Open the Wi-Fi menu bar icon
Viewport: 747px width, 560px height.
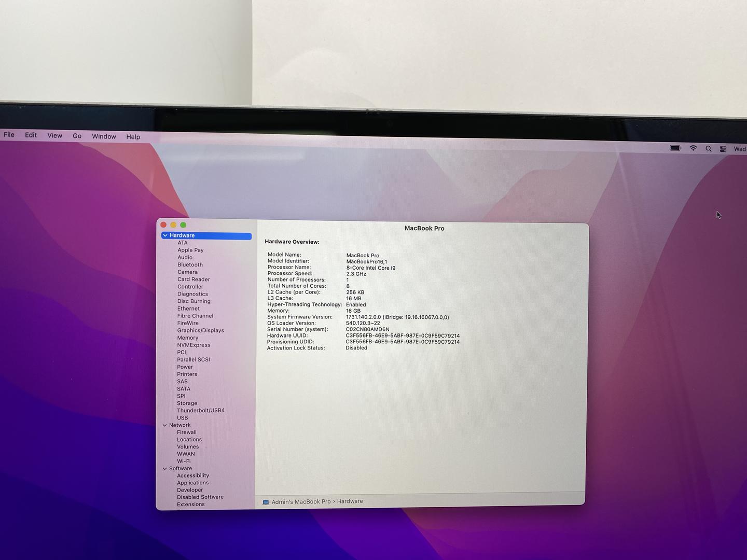pyautogui.click(x=693, y=148)
